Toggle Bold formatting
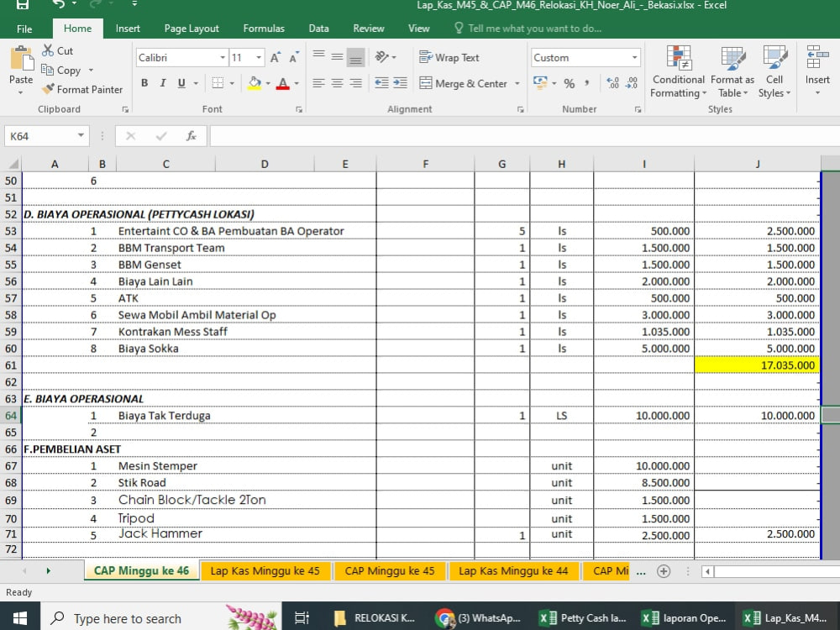840x630 pixels. [x=144, y=83]
